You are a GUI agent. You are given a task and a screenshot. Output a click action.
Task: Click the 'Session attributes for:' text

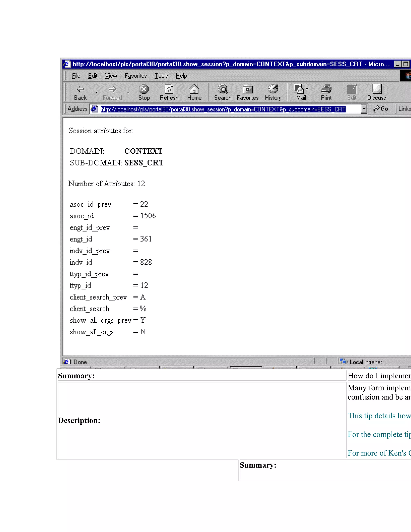point(101,131)
